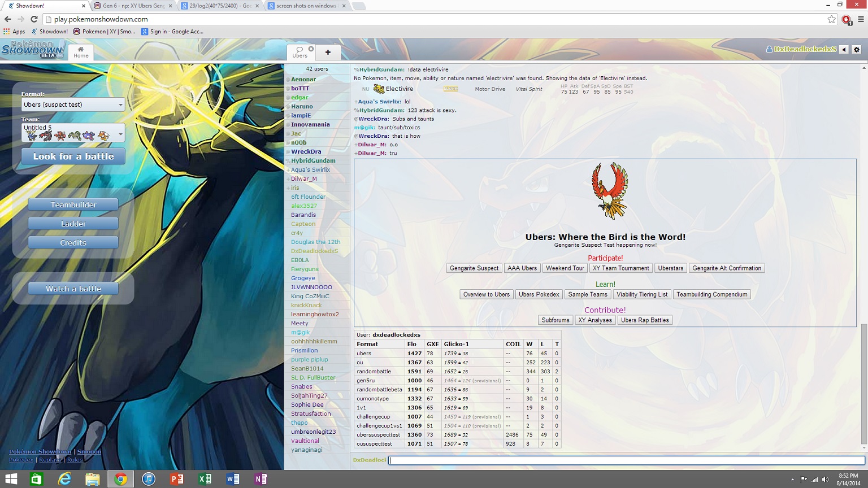Click the Gengarite Suspect button

[474, 268]
